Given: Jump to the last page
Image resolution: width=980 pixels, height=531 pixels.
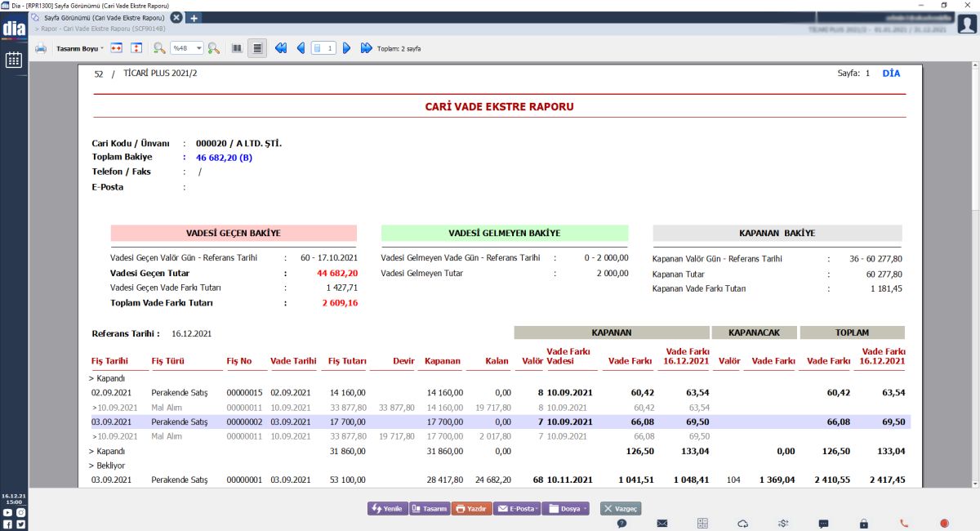Looking at the screenshot, I should 367,49.
